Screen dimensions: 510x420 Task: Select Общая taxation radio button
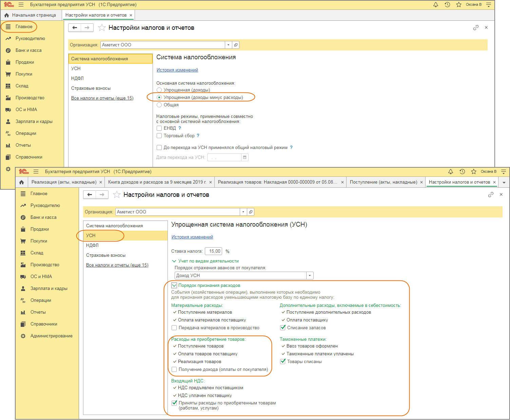pyautogui.click(x=159, y=105)
